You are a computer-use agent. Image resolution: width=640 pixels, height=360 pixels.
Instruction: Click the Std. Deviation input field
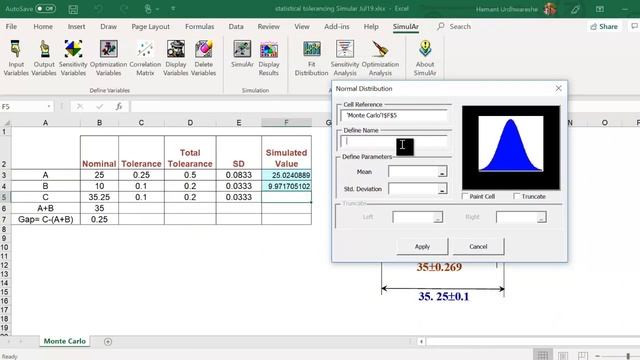[413, 189]
